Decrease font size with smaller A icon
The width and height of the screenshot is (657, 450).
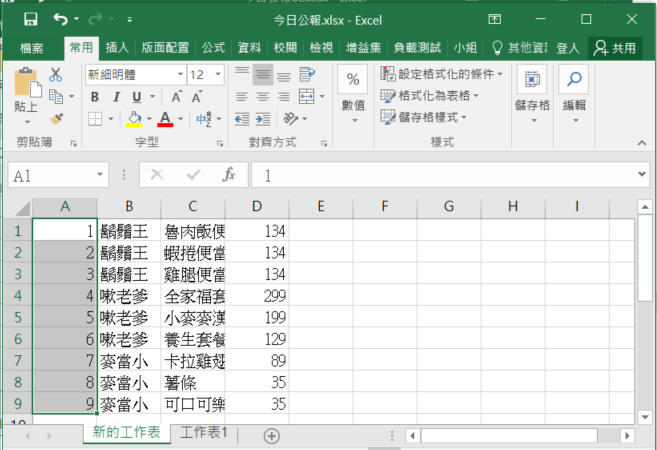(x=197, y=97)
